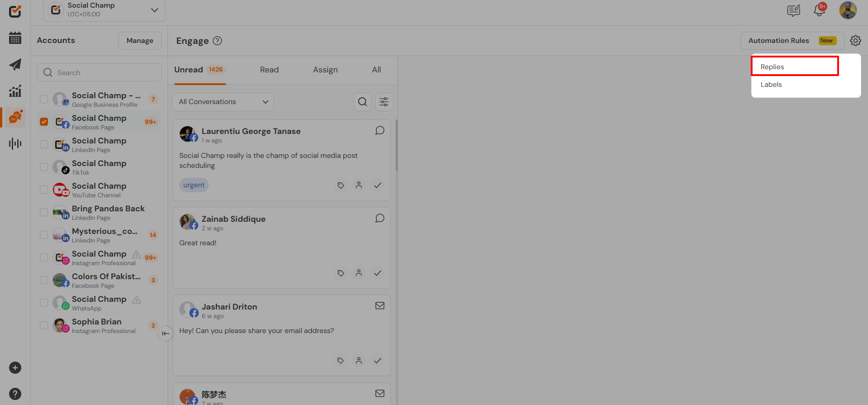Open the notes icon in top bar
The width and height of the screenshot is (868, 405).
[794, 10]
